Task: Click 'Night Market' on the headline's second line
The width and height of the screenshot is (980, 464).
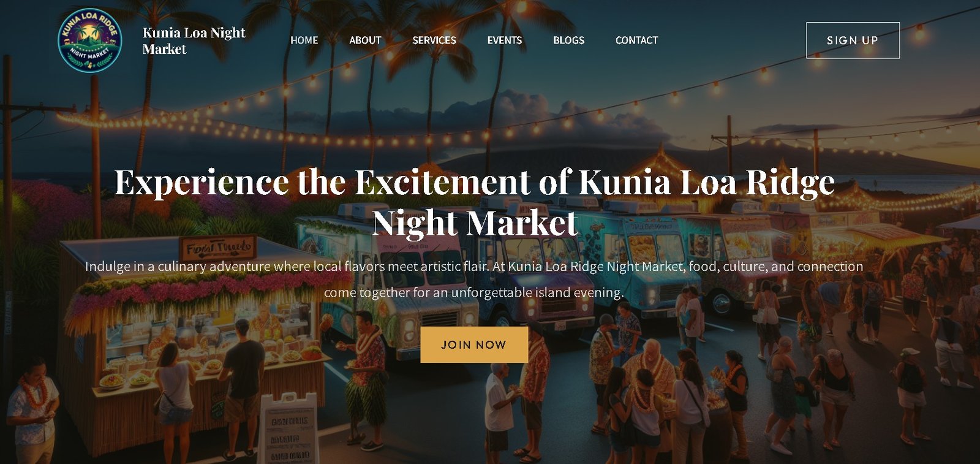Action: 475,222
